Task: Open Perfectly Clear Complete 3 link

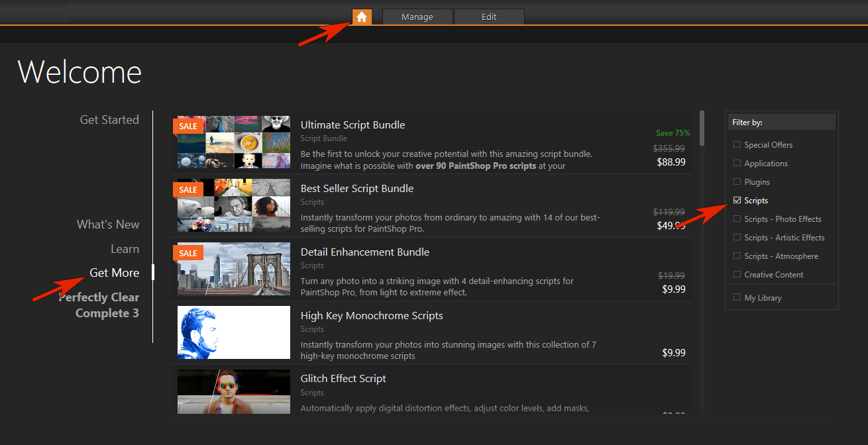Action: point(99,305)
